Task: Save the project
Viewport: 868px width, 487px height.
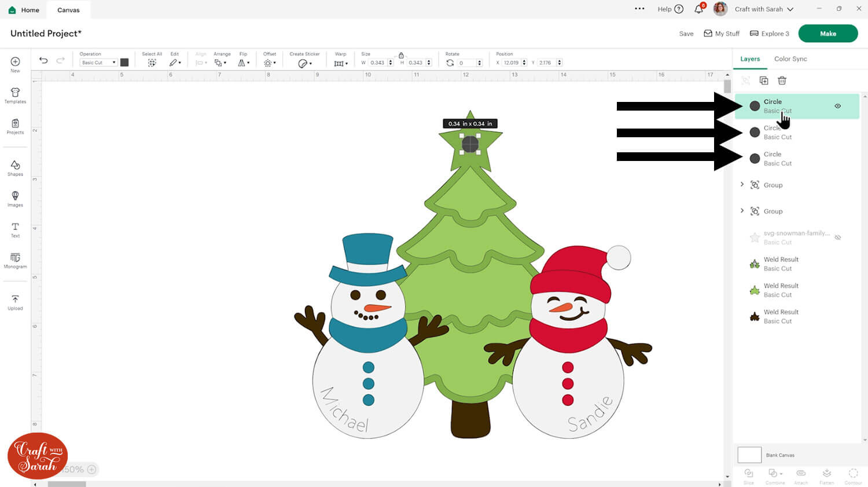Action: click(686, 34)
